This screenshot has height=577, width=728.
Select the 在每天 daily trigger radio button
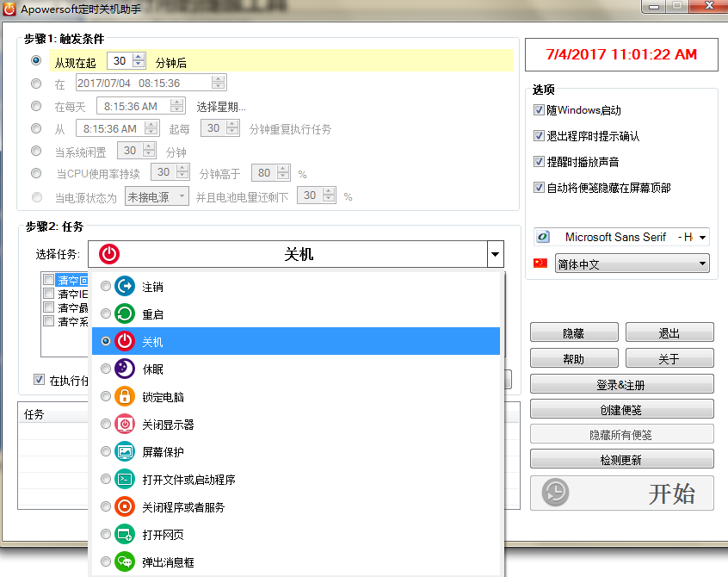tap(36, 106)
